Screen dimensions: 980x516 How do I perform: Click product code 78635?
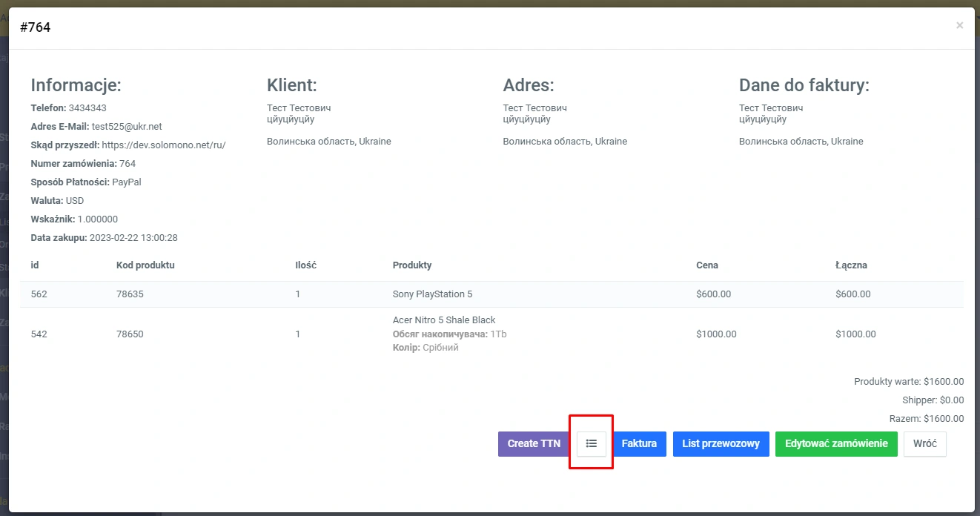point(130,294)
